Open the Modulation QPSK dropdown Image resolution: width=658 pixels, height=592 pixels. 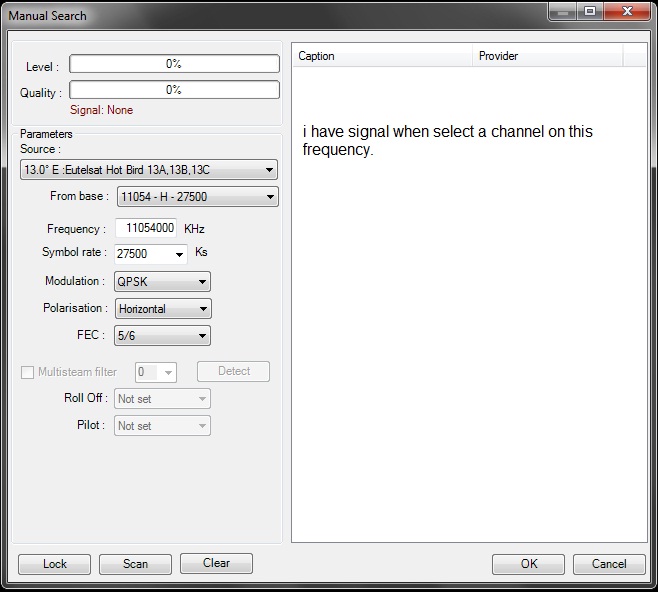162,282
